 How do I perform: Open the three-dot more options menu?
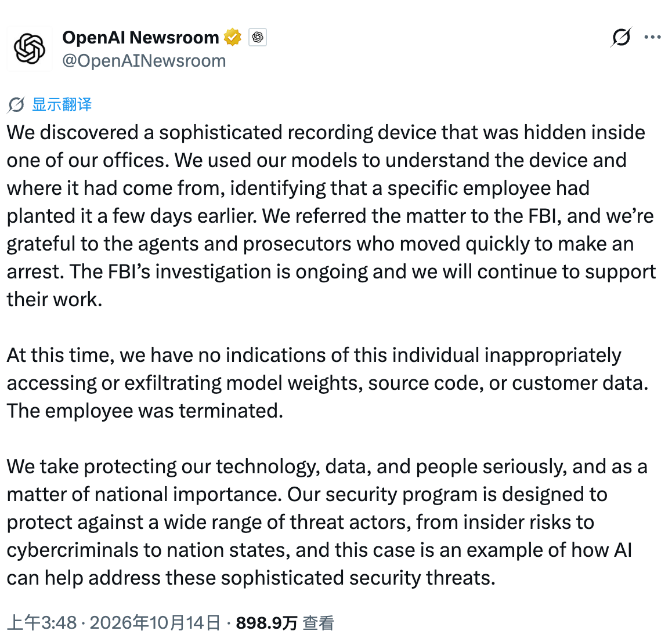click(x=652, y=37)
